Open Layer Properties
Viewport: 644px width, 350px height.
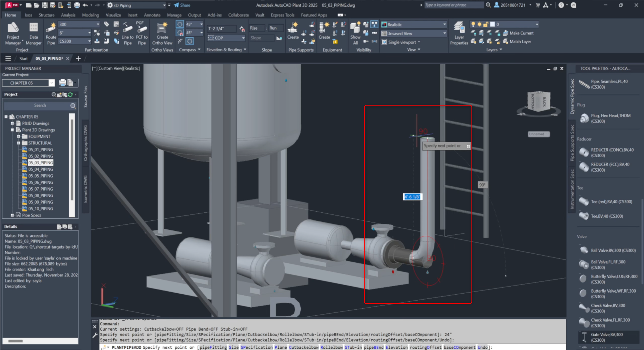[459, 33]
